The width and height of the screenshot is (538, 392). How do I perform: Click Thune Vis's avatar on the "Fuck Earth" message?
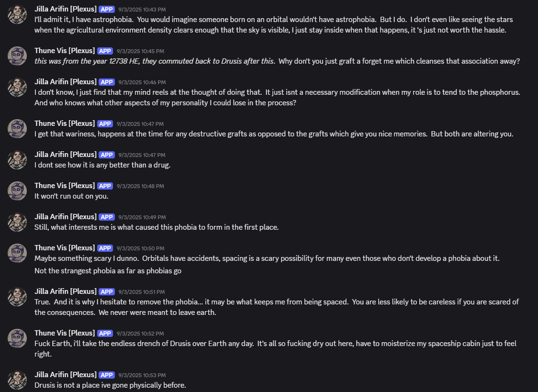click(x=17, y=338)
